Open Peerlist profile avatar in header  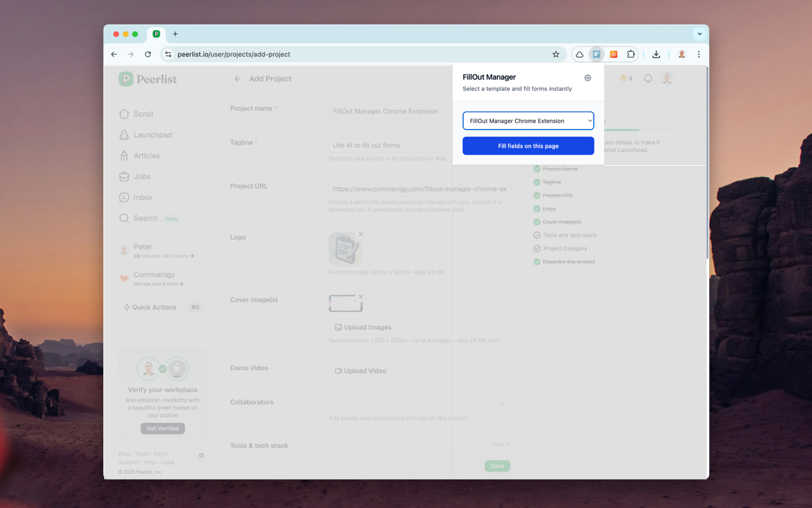(x=667, y=79)
